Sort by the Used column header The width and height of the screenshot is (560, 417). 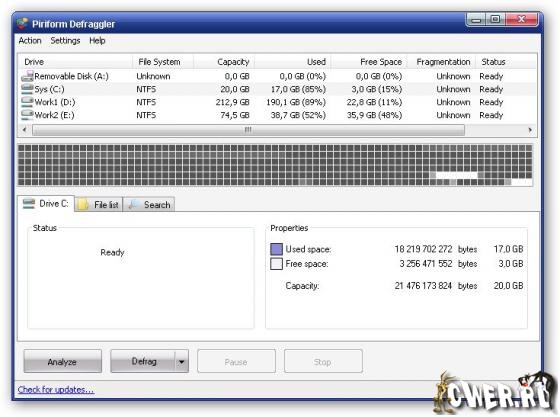(293, 62)
